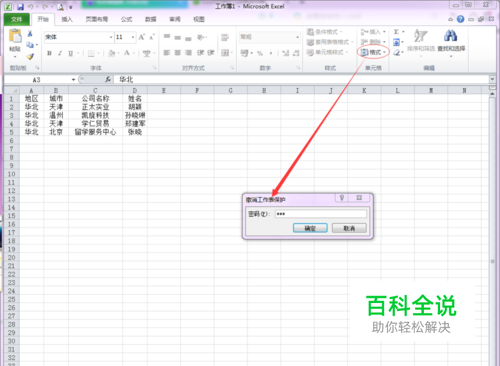Image resolution: width=500 pixels, height=366 pixels.
Task: Apply middle vertical alignment
Action: [177, 37]
